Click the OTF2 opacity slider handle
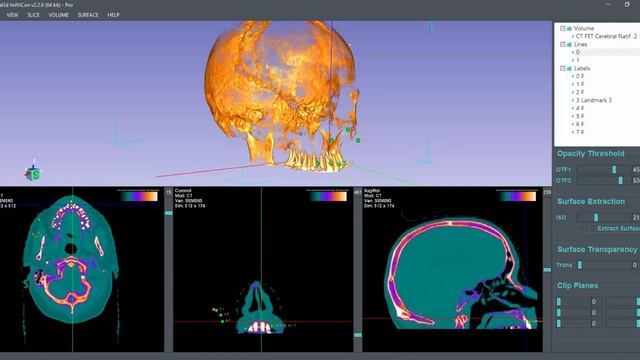Screen dimensions: 640x360 pos(621,180)
